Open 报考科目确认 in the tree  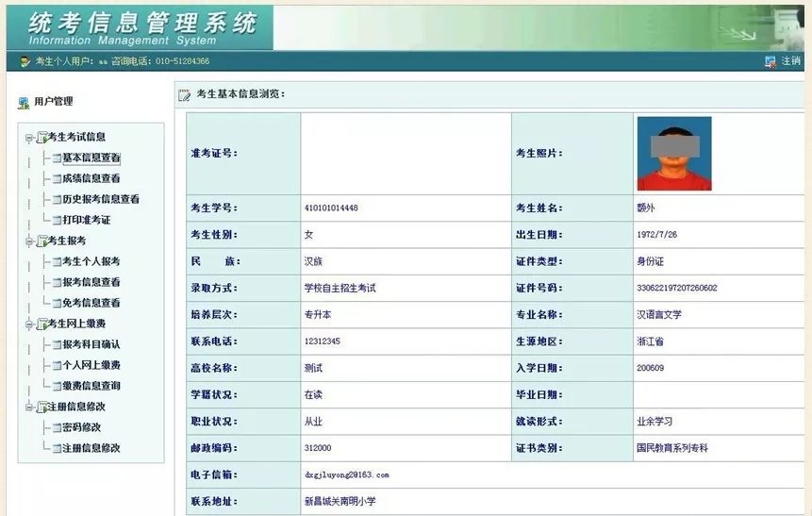(91, 344)
